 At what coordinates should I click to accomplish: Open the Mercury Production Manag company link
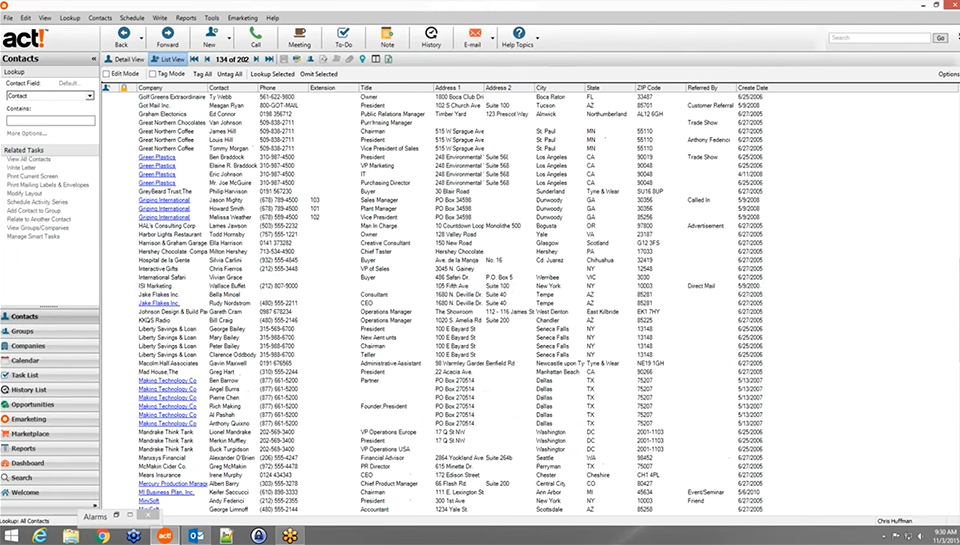click(173, 484)
